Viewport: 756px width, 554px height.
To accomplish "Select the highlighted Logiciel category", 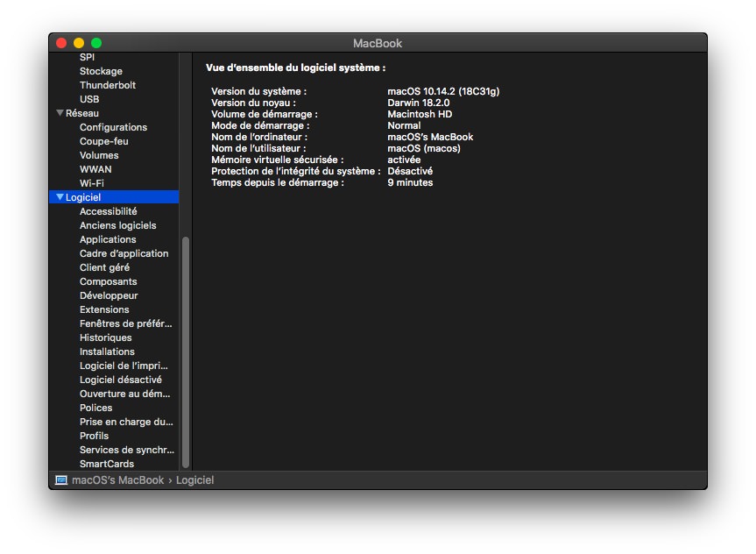I will coord(114,197).
